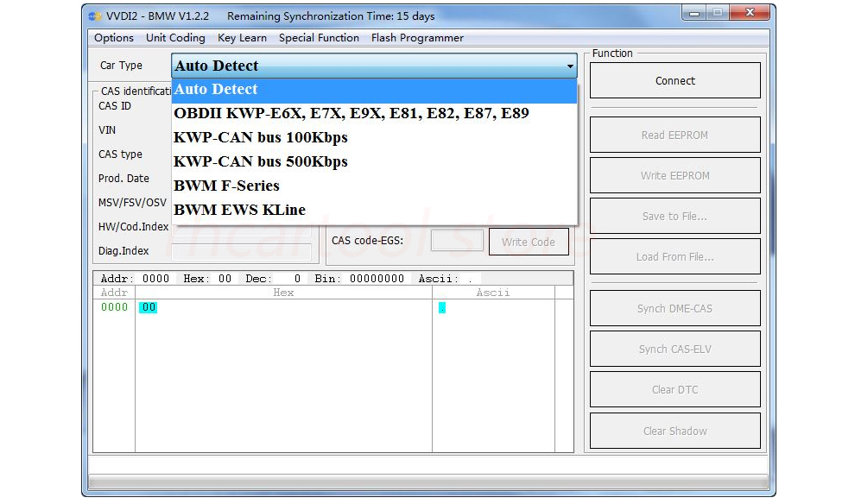The width and height of the screenshot is (855, 504).
Task: Open the Special Function menu
Action: [319, 38]
